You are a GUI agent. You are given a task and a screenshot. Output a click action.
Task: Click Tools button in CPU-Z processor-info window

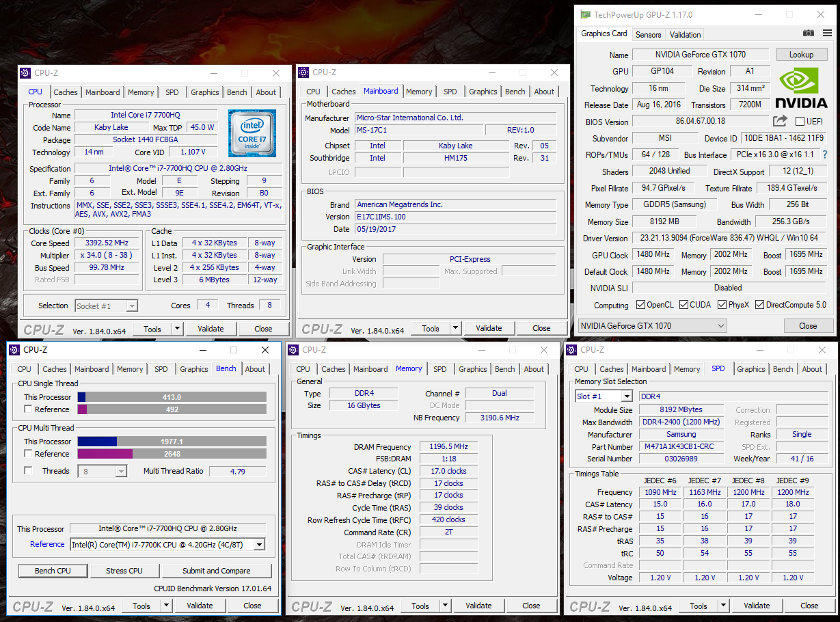pos(152,329)
